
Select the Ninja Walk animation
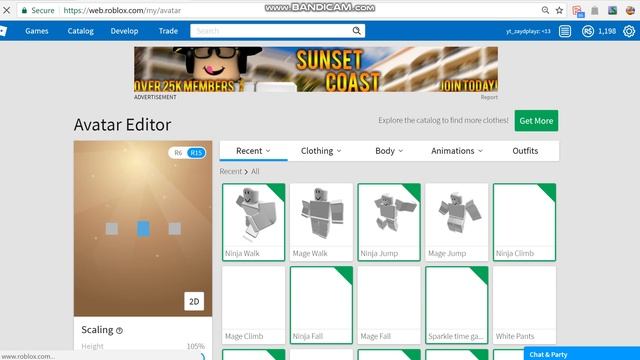pyautogui.click(x=253, y=222)
